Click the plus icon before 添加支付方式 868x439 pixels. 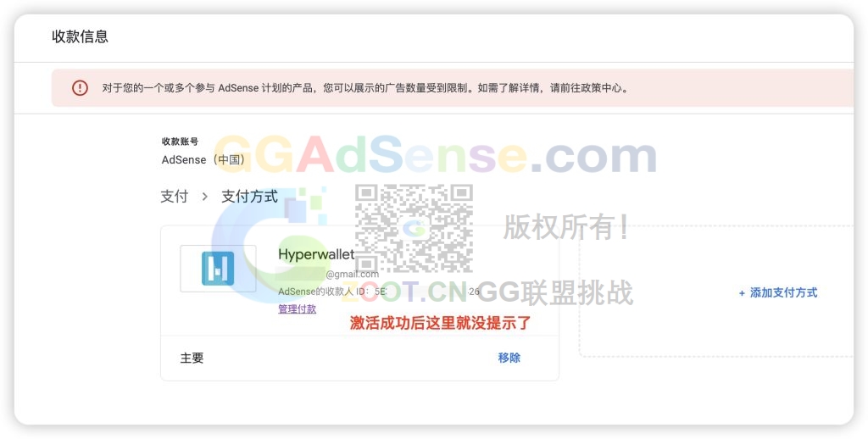[x=742, y=293]
